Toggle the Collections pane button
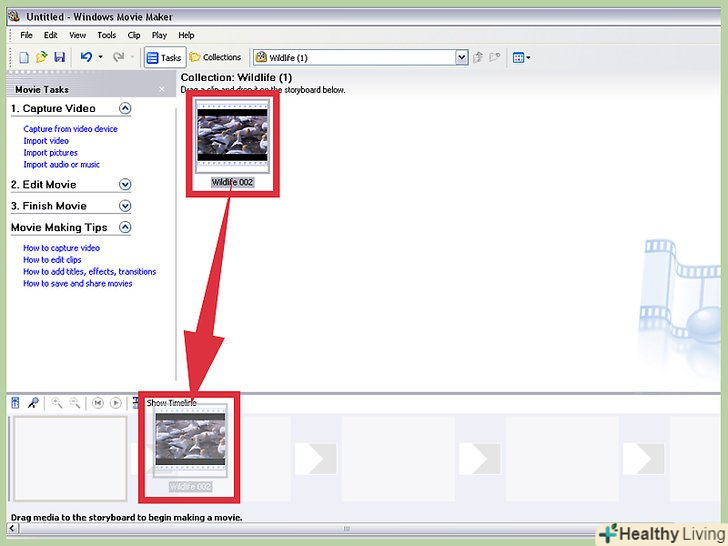This screenshot has height=546, width=728. tap(215, 58)
